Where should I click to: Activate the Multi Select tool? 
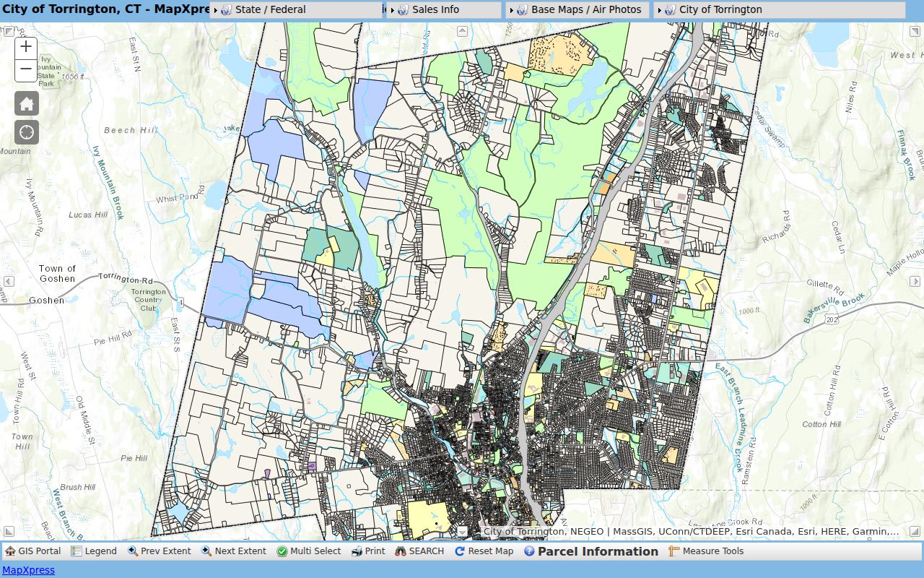[x=309, y=551]
